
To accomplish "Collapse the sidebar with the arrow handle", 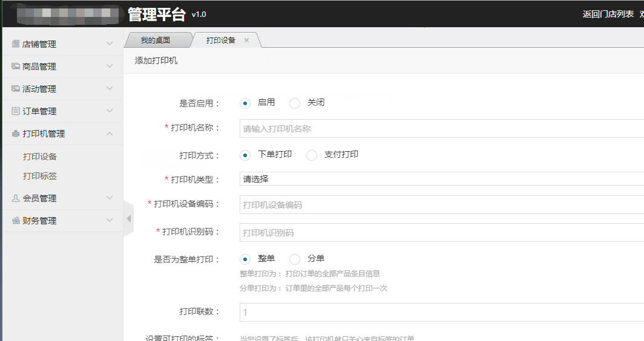I will coord(128,219).
